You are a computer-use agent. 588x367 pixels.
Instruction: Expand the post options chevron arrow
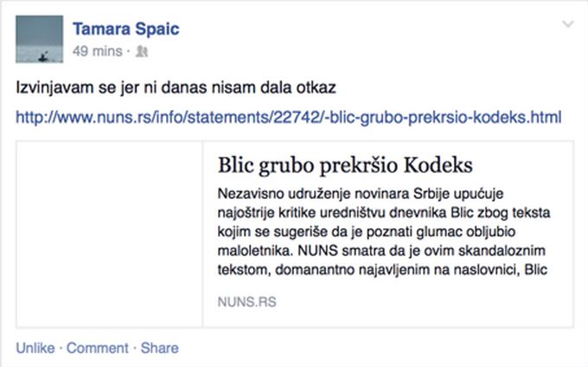coord(566,23)
